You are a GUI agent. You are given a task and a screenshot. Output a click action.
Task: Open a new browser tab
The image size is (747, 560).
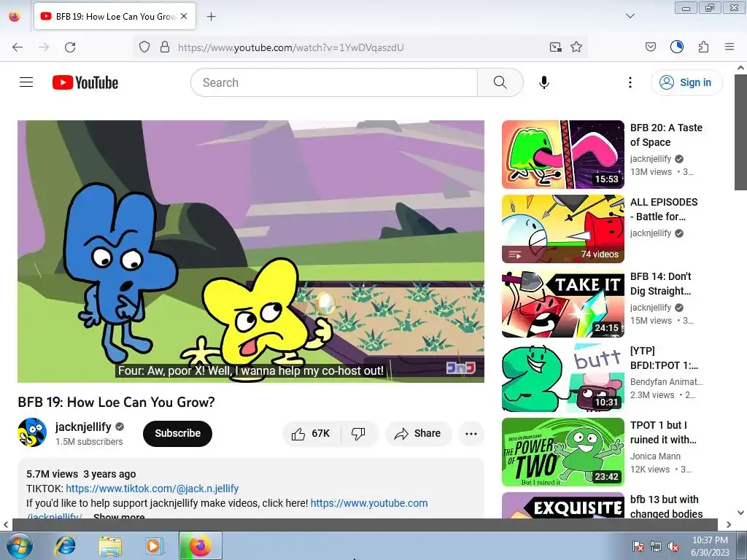click(211, 17)
